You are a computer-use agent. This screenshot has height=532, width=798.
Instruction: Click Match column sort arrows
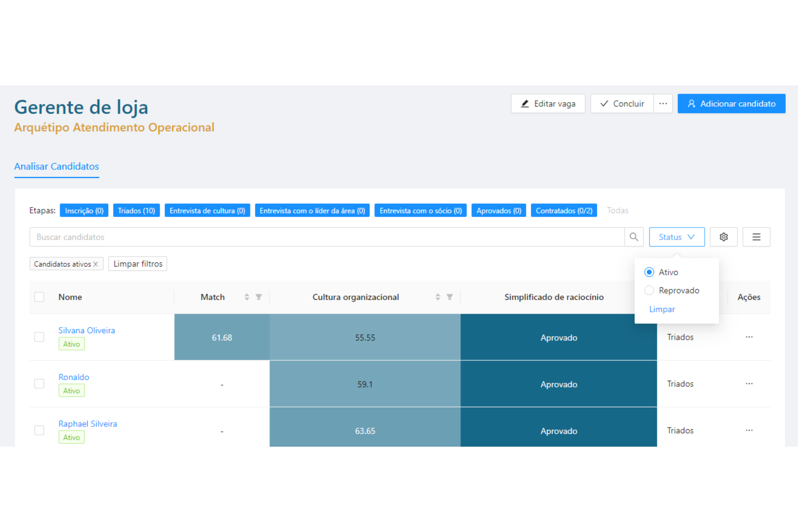pyautogui.click(x=247, y=297)
